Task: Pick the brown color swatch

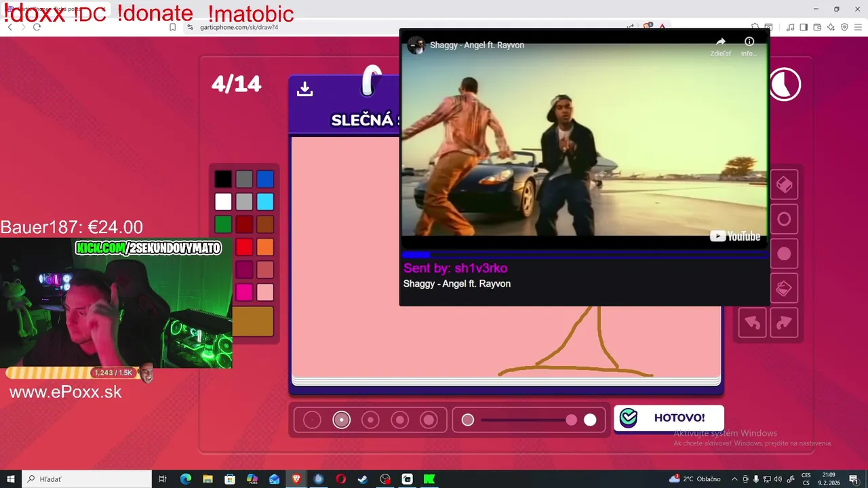Action: 265,224
